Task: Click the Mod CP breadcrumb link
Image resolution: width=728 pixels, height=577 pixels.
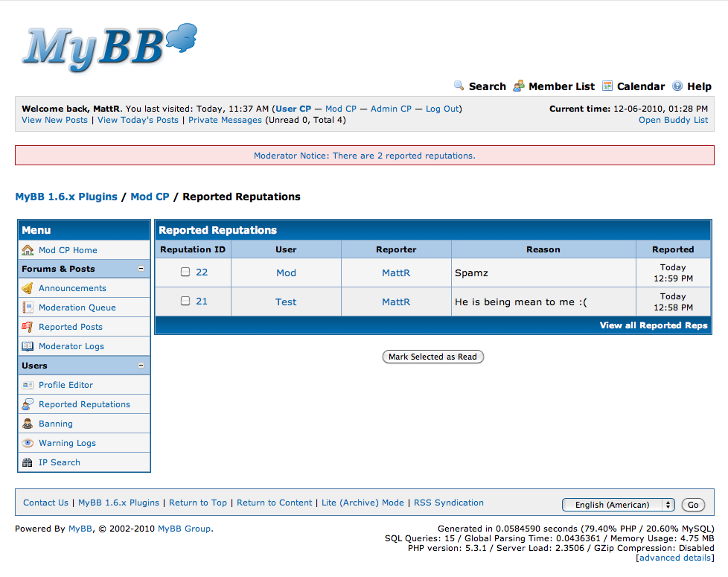Action: pyautogui.click(x=150, y=197)
